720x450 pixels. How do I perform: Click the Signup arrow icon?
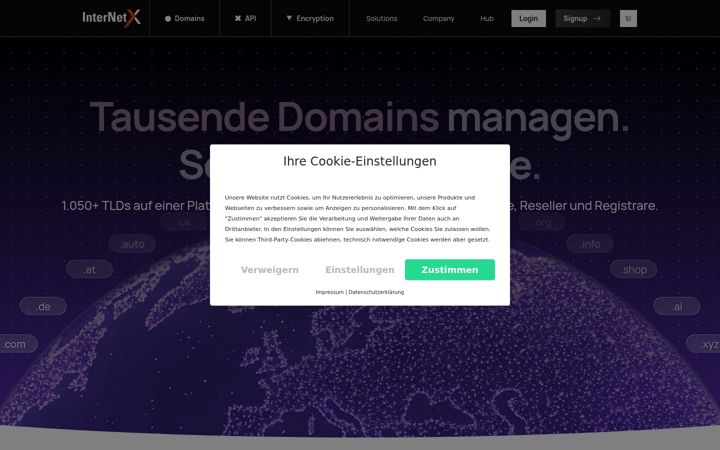coord(597,19)
